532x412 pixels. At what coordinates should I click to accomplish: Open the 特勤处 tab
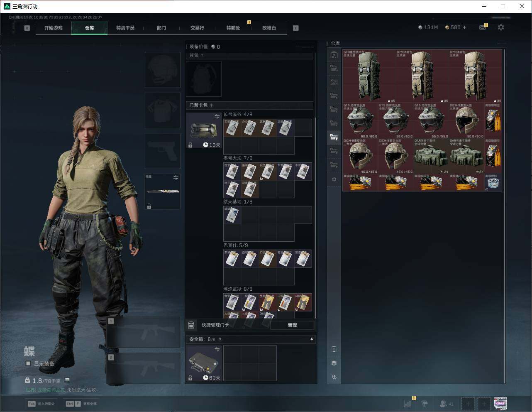[233, 28]
